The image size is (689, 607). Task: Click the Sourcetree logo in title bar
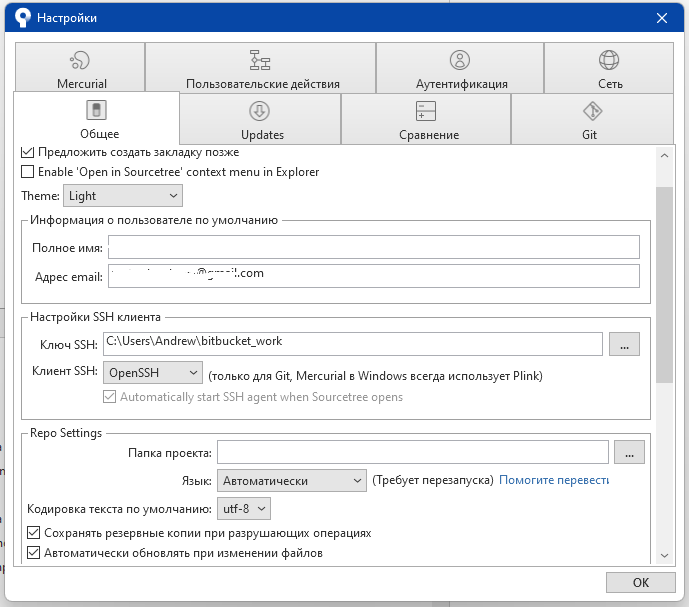tap(22, 18)
